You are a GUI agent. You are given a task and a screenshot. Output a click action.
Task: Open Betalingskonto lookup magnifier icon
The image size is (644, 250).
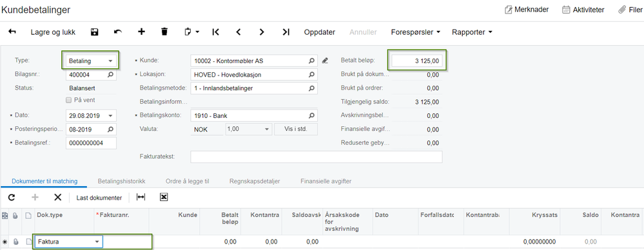(312, 115)
